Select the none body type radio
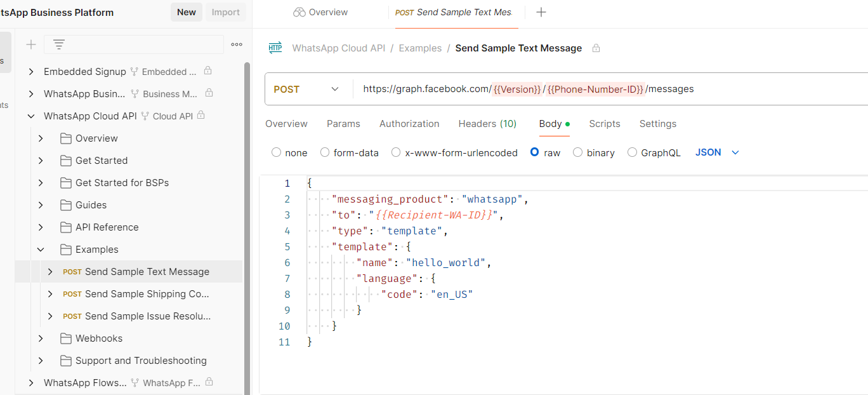 point(276,152)
